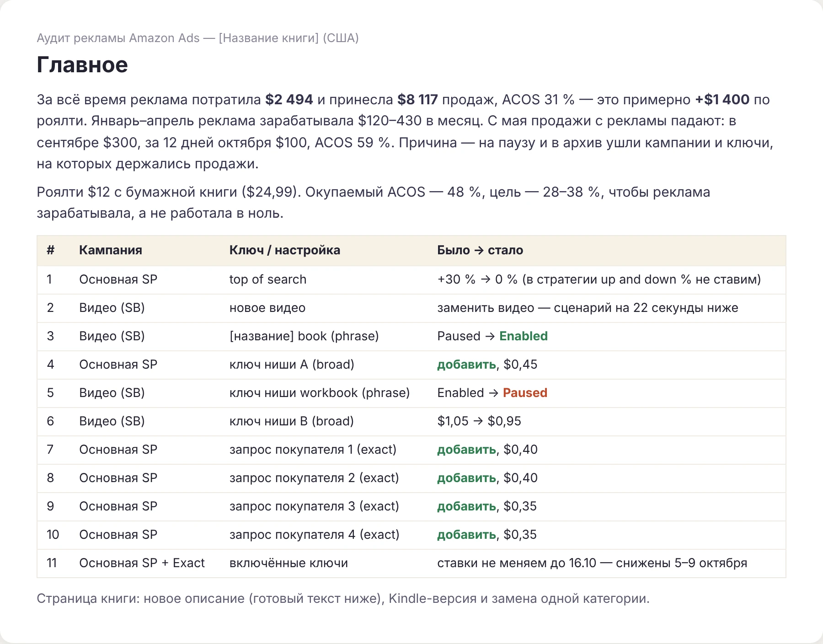Select the "новое видео" cell
Viewport: 823px width, 644px height.
(x=267, y=308)
